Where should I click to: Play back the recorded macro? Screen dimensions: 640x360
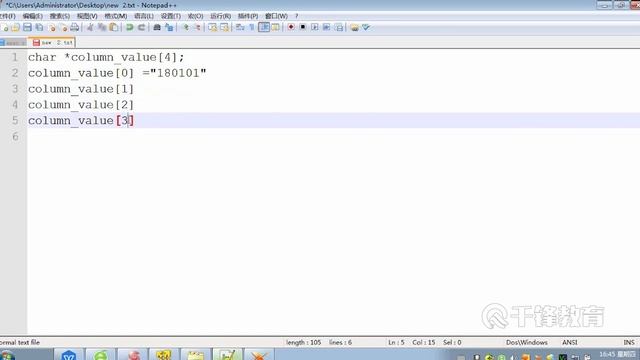point(314,27)
